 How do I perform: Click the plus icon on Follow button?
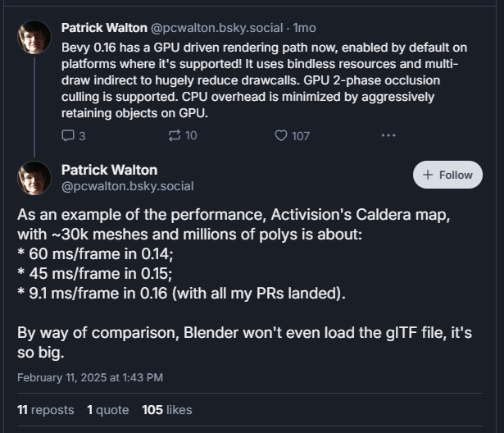[427, 175]
